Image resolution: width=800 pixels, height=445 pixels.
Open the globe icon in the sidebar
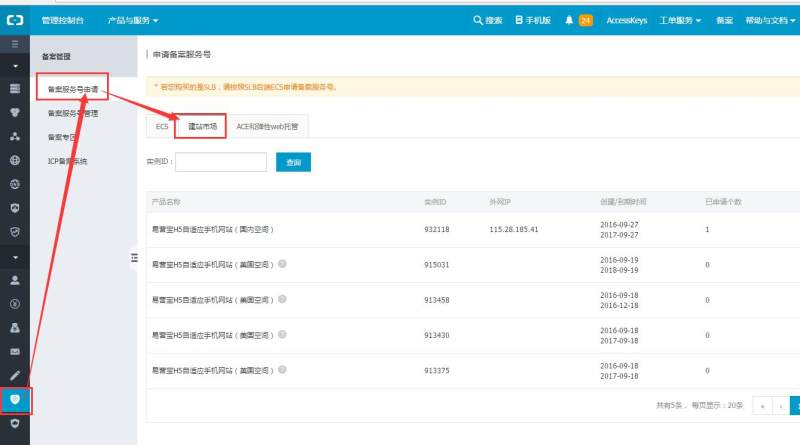[x=14, y=160]
